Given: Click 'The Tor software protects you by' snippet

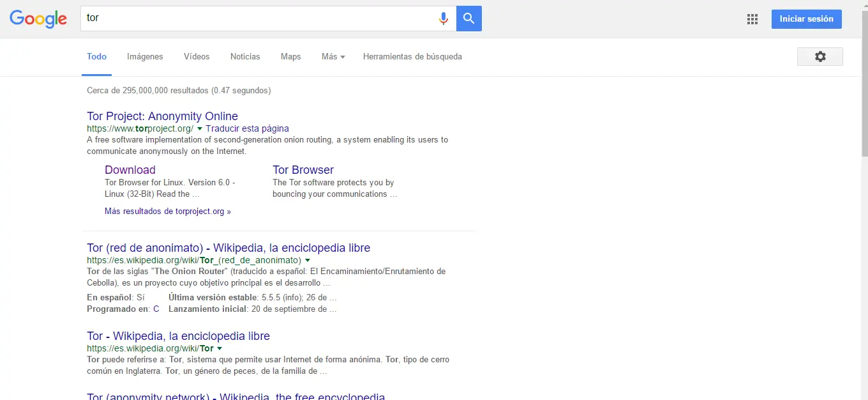Looking at the screenshot, I should pos(333,183).
